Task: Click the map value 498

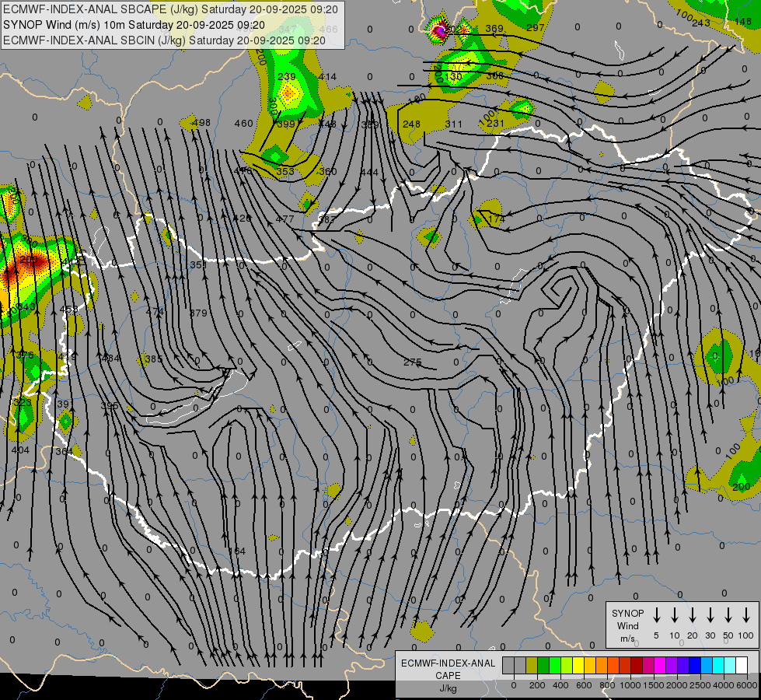Action: coord(201,122)
